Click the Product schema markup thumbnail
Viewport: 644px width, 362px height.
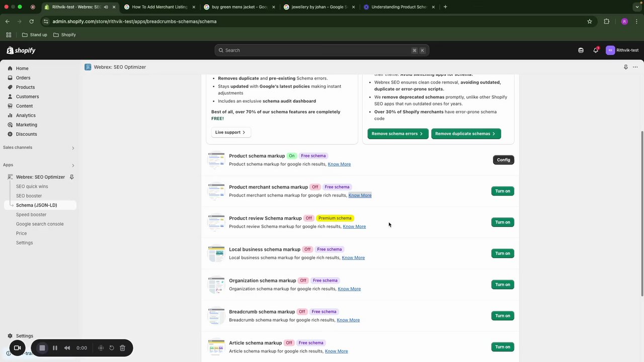click(x=216, y=160)
